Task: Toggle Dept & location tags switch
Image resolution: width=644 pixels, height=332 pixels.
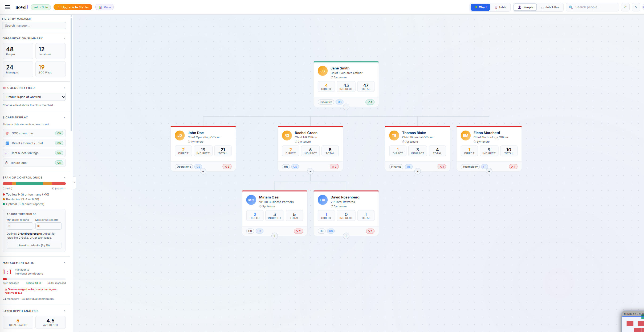Action: pyautogui.click(x=59, y=153)
